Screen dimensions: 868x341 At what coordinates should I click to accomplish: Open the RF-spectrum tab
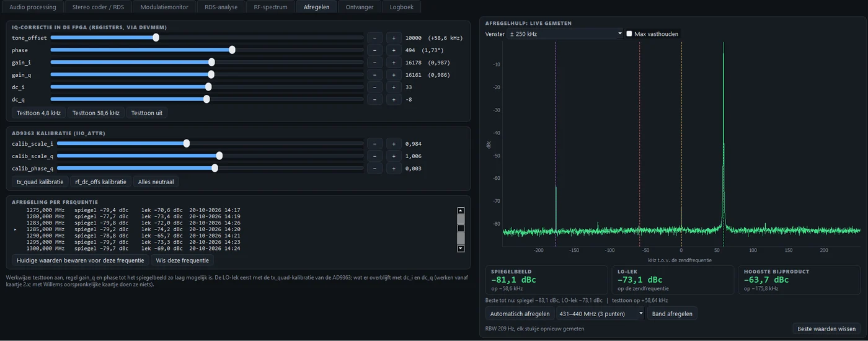click(271, 7)
